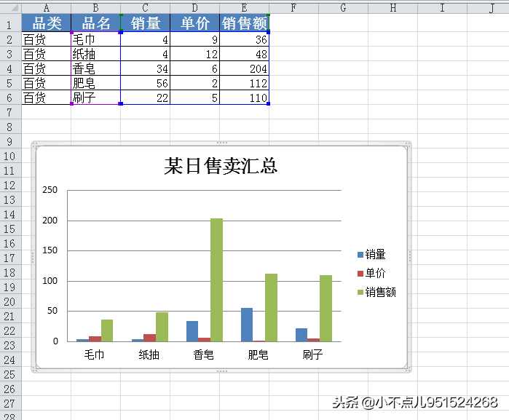Click chart bottom edge middle handle

222,371
